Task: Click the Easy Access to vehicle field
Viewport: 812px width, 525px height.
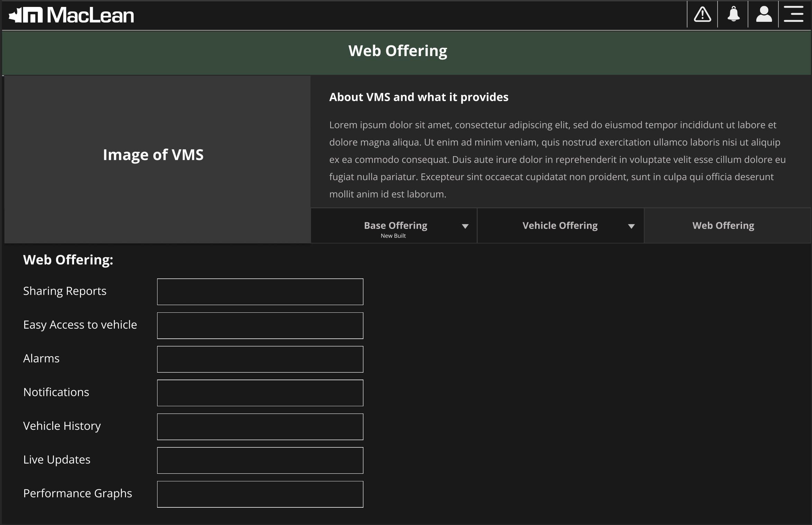Action: point(260,326)
